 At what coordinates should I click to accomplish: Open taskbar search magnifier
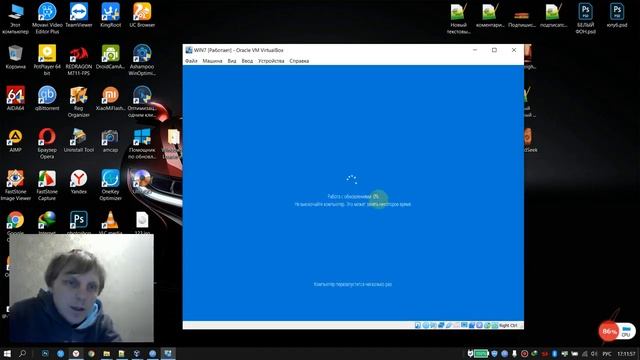[x=22, y=353]
